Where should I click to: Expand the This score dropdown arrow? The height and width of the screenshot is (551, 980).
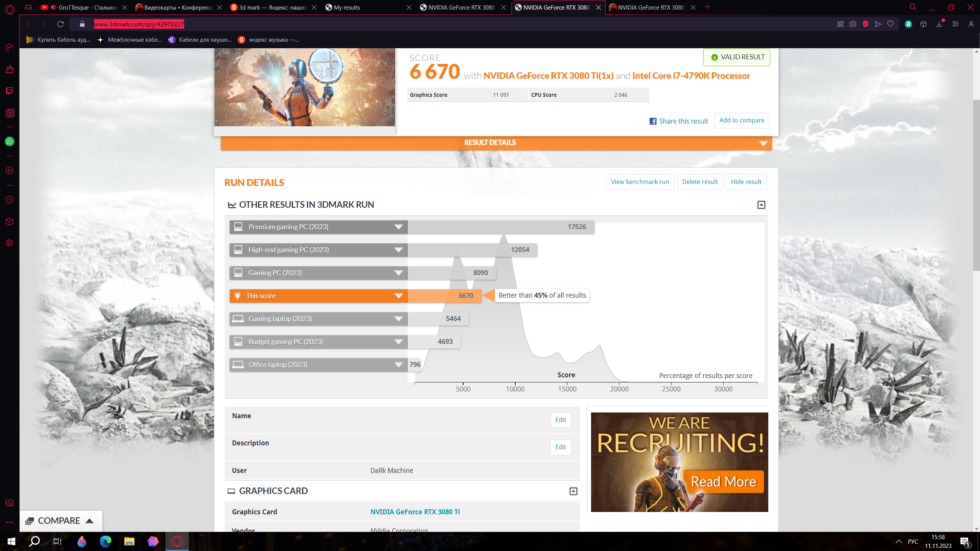[x=398, y=296]
